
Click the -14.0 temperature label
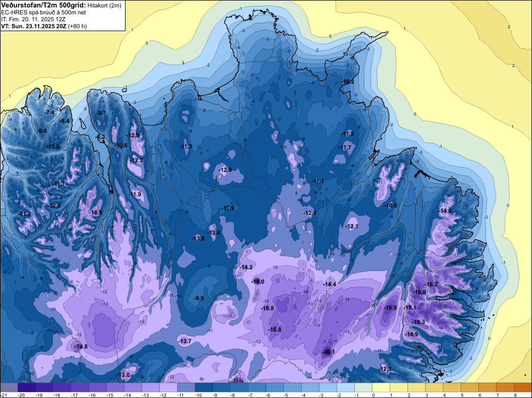445,211
